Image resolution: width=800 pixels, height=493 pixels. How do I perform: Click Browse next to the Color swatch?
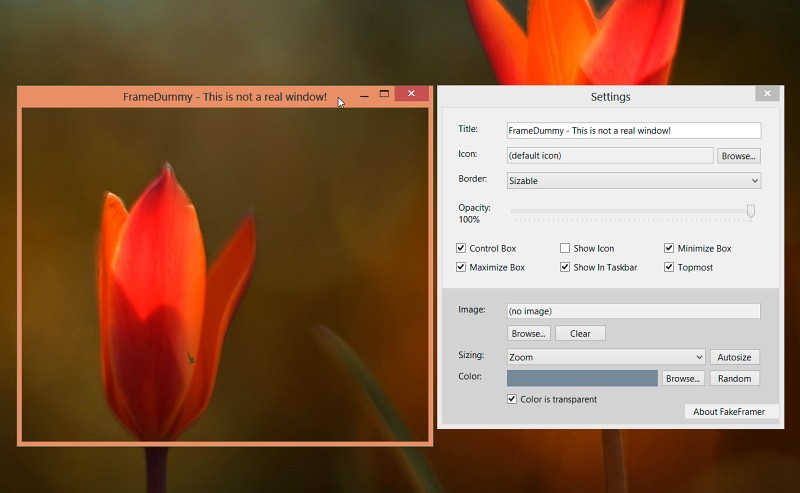(x=683, y=378)
